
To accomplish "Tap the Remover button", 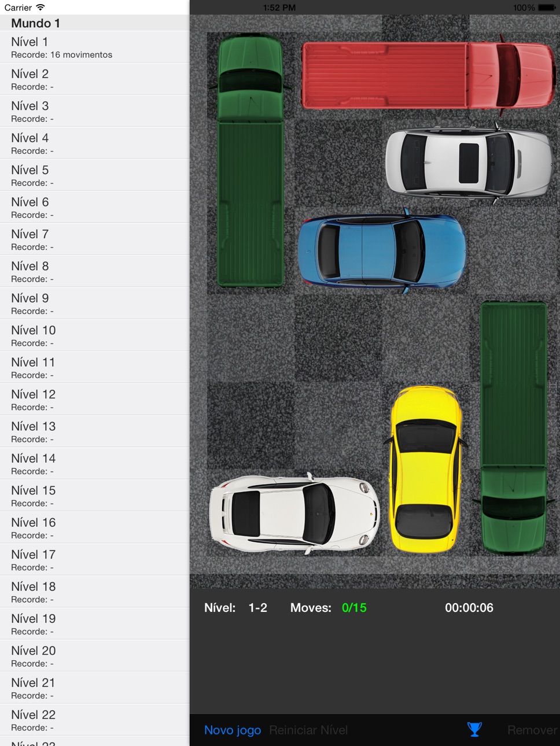I will tap(532, 730).
